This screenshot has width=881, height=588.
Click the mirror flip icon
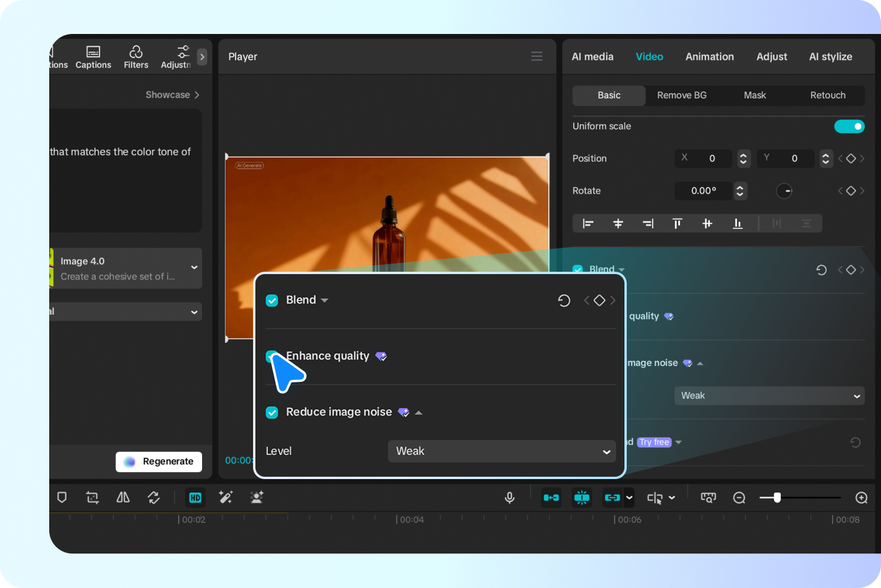pos(123,498)
